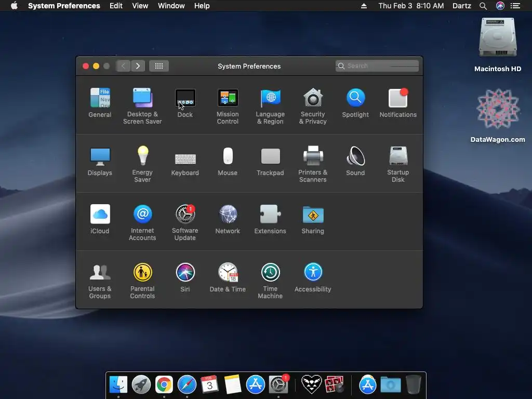This screenshot has width=532, height=399.
Task: Open the winged heart app in Dock
Action: 311,384
